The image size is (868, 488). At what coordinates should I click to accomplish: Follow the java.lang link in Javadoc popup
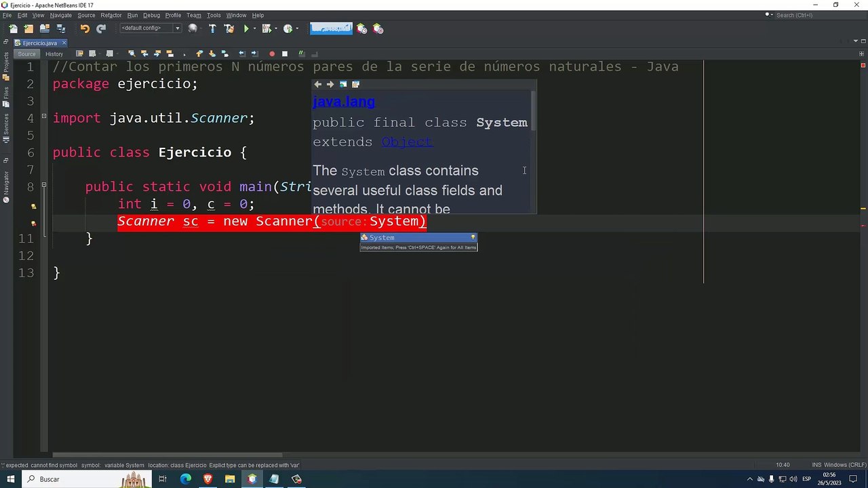344,102
